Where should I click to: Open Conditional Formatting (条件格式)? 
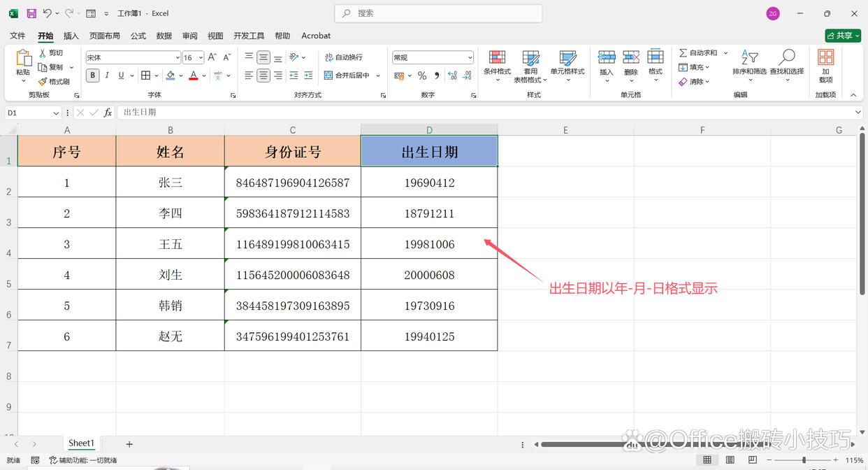(x=497, y=58)
